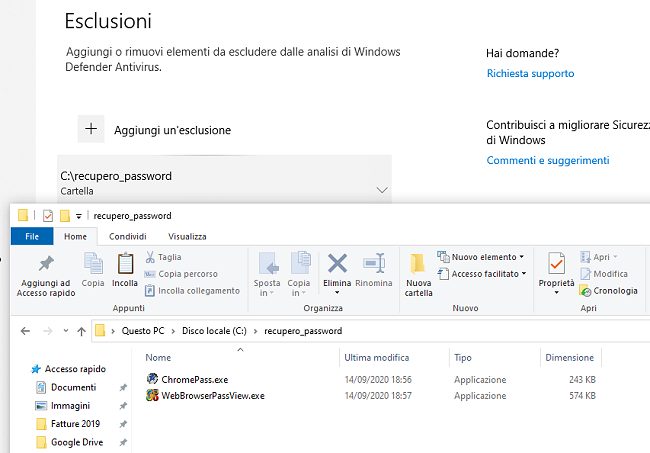Click 'recupero_password' breadcrumb in address bar
Image resolution: width=650 pixels, height=453 pixels.
coord(303,331)
